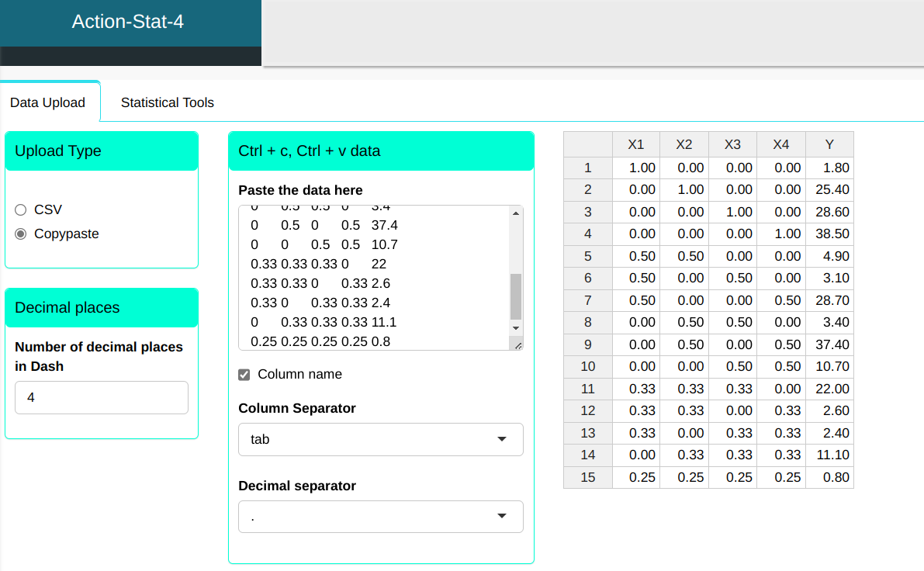Click the textarea resize handle corner
Image resolution: width=924 pixels, height=571 pixels.
pos(517,344)
